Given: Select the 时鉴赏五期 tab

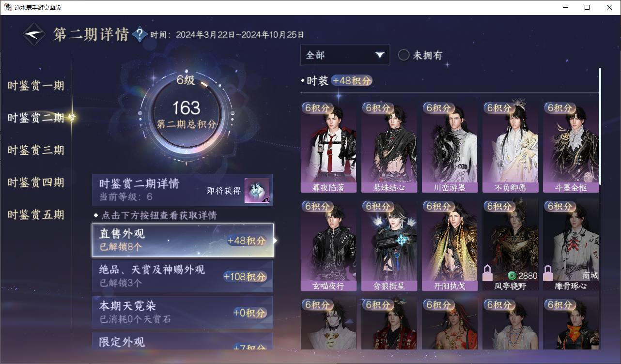Looking at the screenshot, I should [x=36, y=214].
